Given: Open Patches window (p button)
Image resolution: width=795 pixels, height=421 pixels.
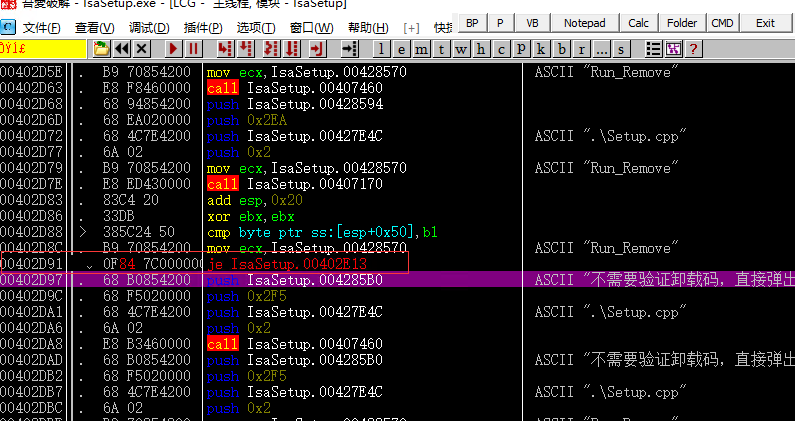Looking at the screenshot, I should pyautogui.click(x=521, y=49).
